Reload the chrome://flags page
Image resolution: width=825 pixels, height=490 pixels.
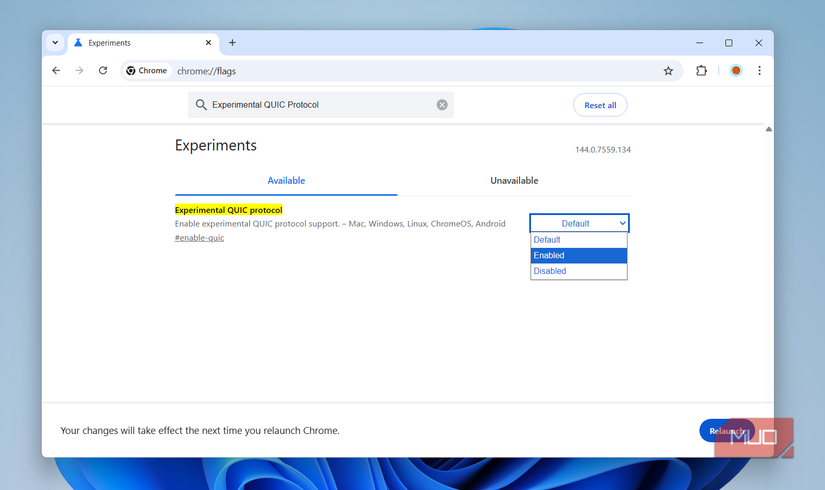[x=103, y=71]
